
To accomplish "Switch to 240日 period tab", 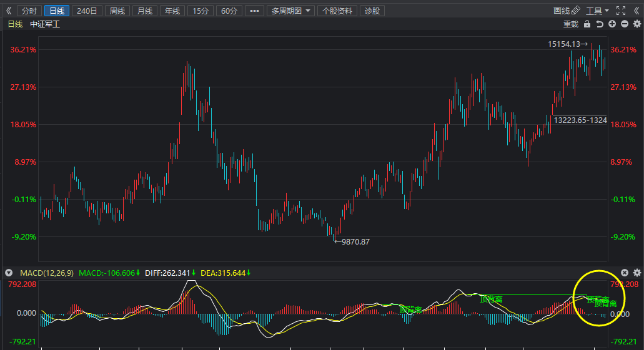I will [x=87, y=11].
